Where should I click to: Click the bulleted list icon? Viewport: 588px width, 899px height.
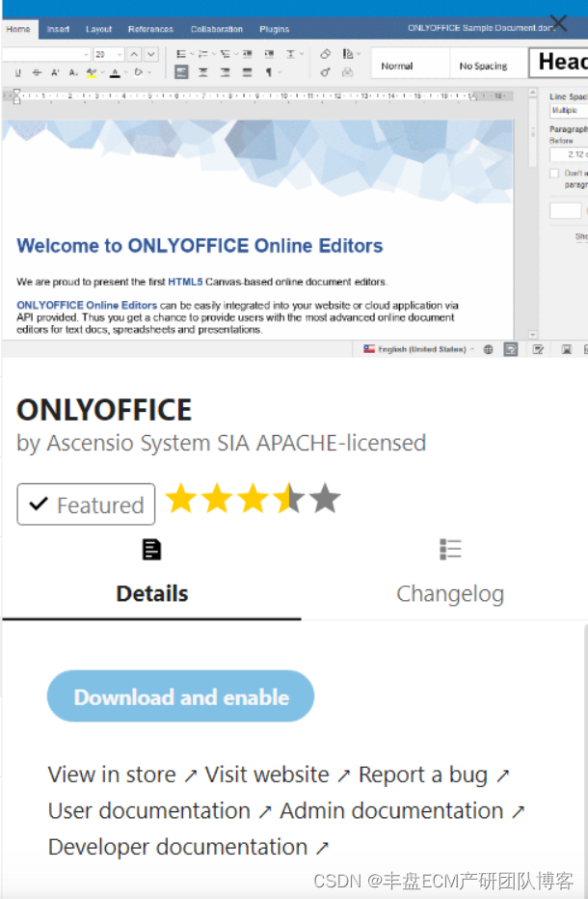[181, 54]
